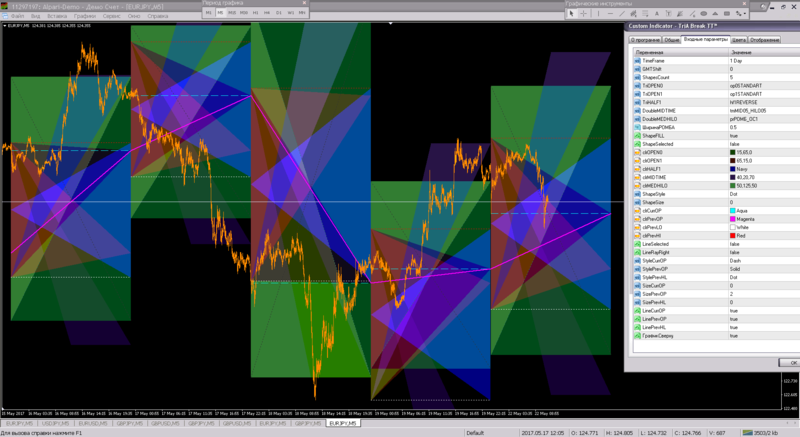800x437 pixels.
Task: Set chart period to H1
Action: tap(256, 12)
